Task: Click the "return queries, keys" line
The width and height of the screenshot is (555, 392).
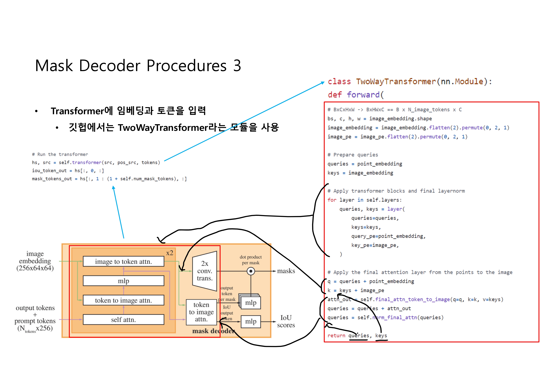Action: point(357,336)
